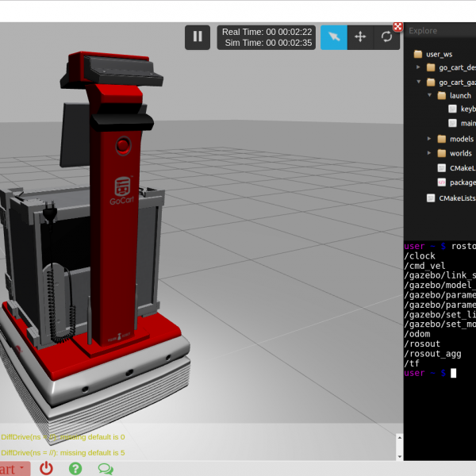
Task: Open the red dropdown button at bottom left
Action: (15, 469)
